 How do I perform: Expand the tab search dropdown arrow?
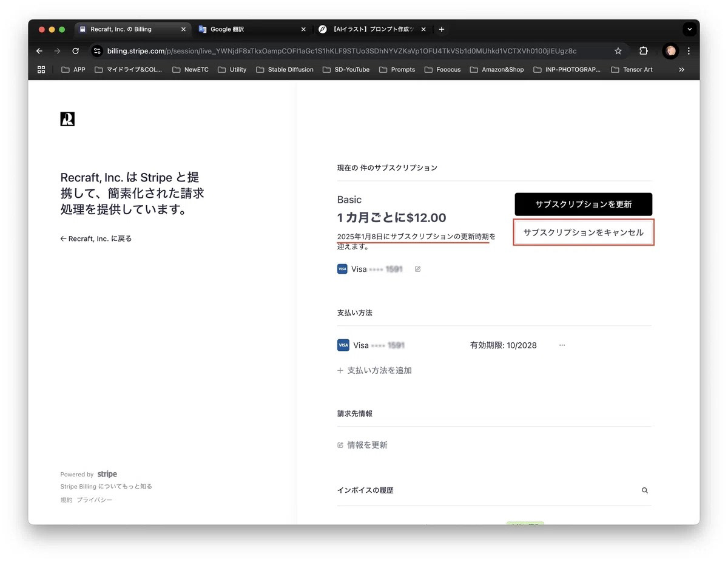pyautogui.click(x=689, y=29)
